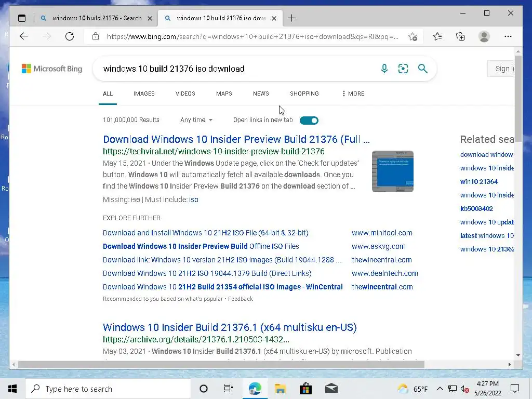Launch Microsoft Store from taskbar
The width and height of the screenshot is (532, 399).
tap(305, 389)
